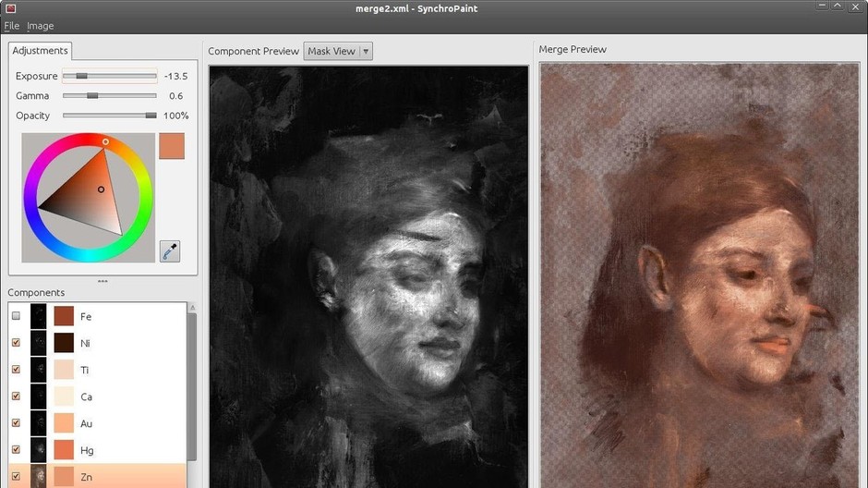Open the Image menu
Viewport: 868px width, 488px height.
click(x=41, y=26)
